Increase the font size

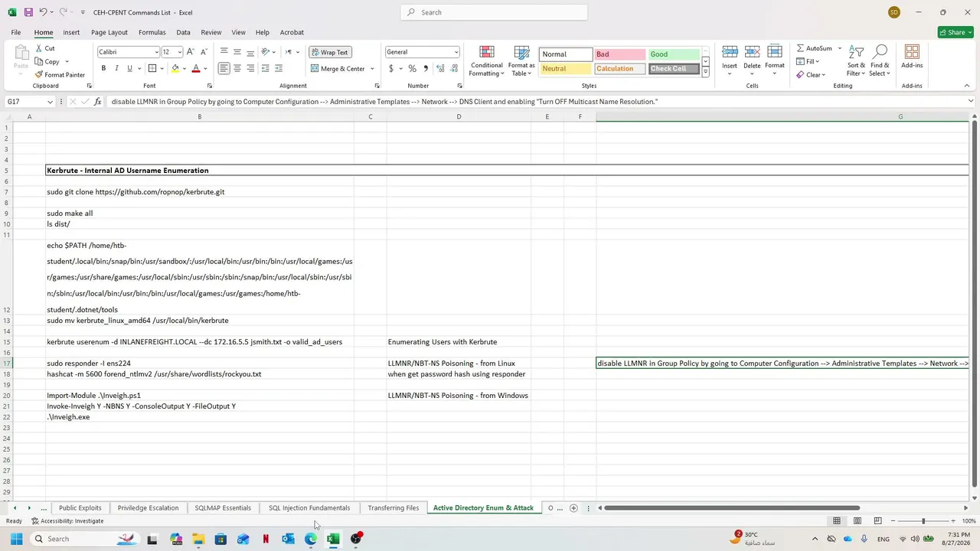coord(191,52)
